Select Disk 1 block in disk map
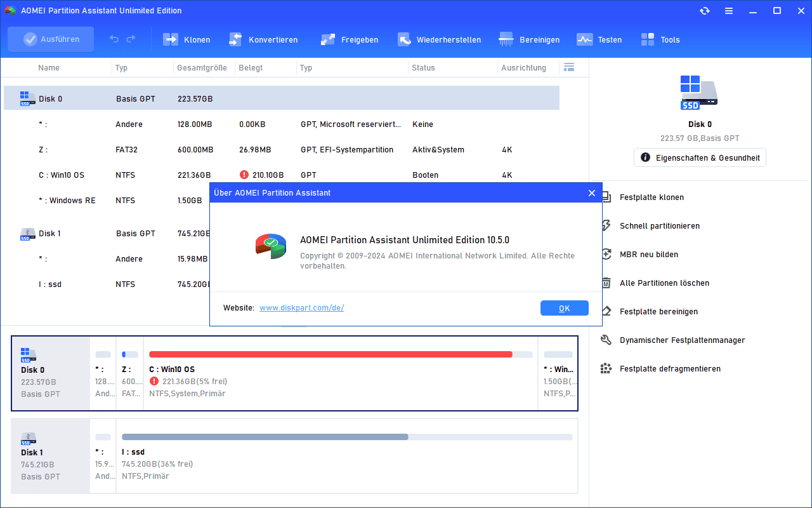Screen dimensions: 812x508 pyautogui.click(x=51, y=456)
